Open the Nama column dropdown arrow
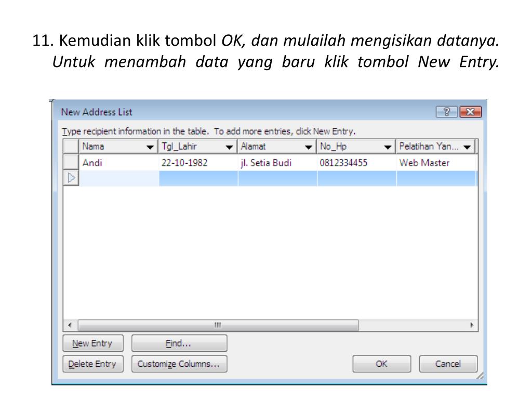Viewport: 532px width, 399px height. [150, 147]
